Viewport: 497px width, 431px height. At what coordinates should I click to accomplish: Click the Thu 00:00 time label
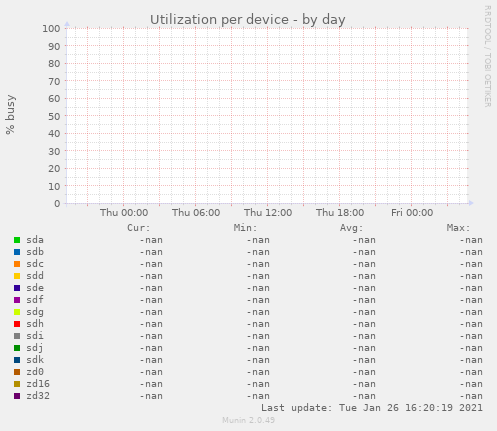click(124, 213)
